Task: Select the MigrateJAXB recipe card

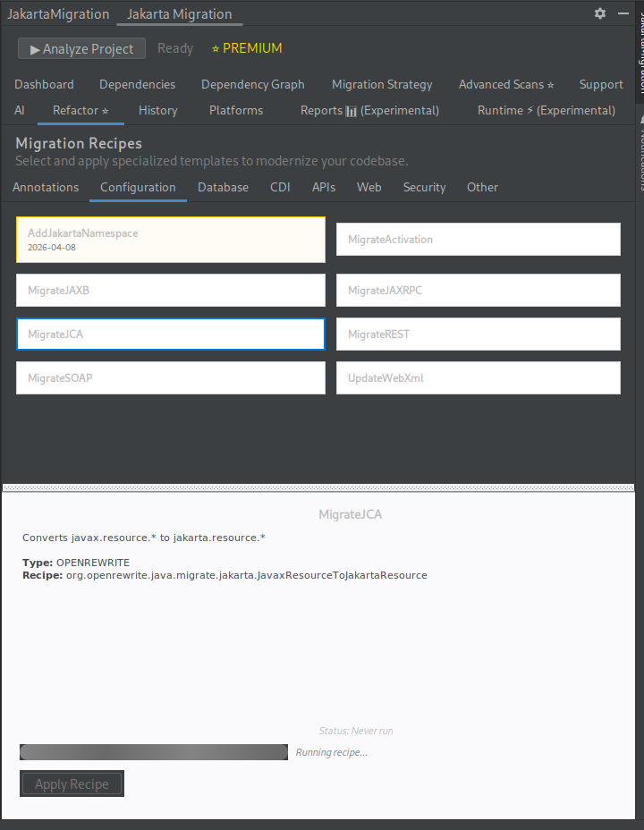Action: (171, 290)
